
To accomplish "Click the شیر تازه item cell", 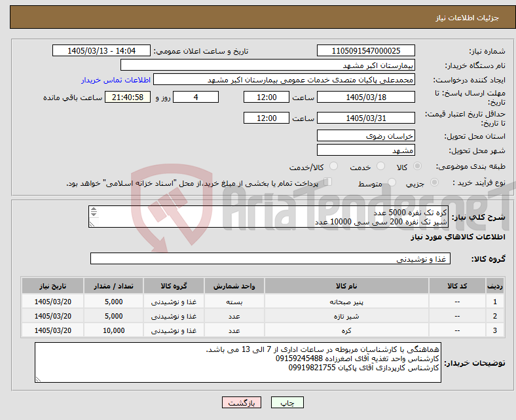I will 346,316.
